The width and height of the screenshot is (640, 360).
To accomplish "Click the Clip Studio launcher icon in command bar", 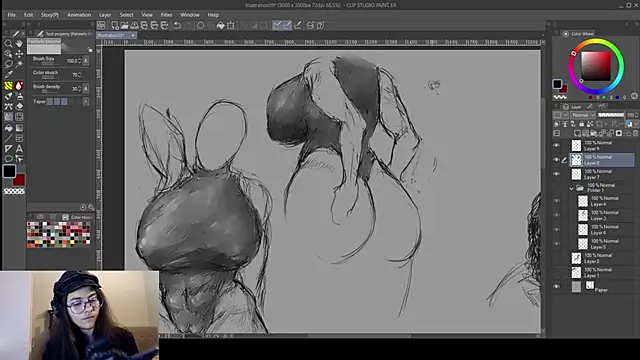I will 101,25.
